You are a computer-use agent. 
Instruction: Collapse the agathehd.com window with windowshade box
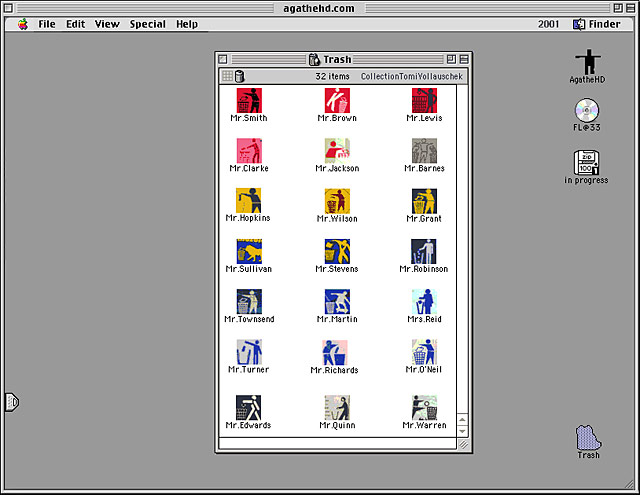tap(630, 8)
